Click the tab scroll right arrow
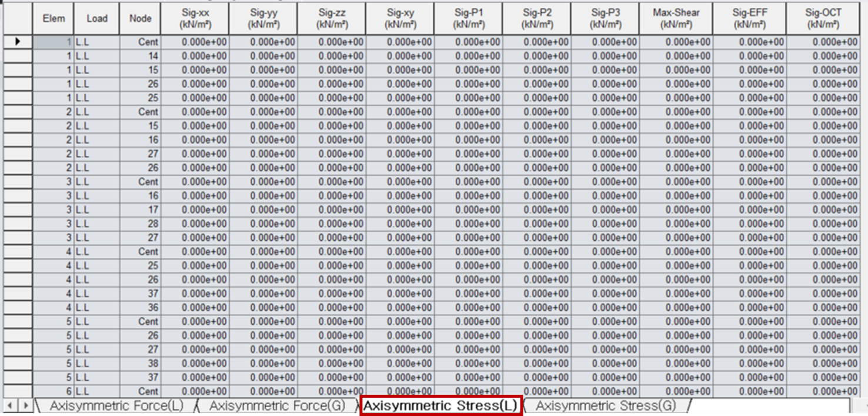The width and height of the screenshot is (868, 416). click(x=25, y=405)
